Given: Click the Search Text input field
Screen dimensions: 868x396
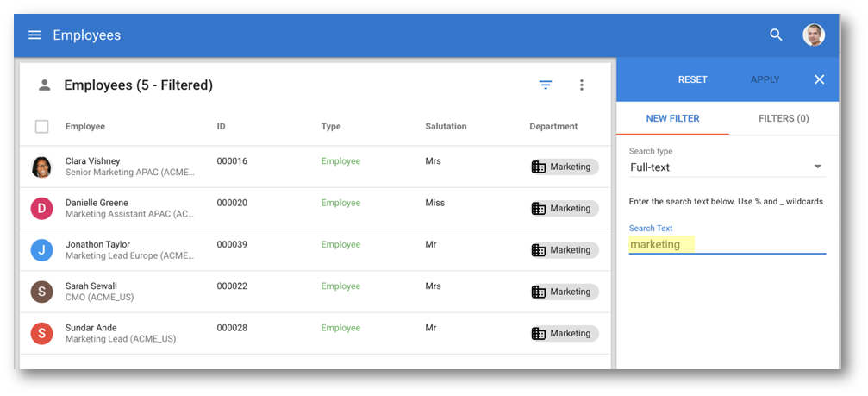Looking at the screenshot, I should (727, 244).
